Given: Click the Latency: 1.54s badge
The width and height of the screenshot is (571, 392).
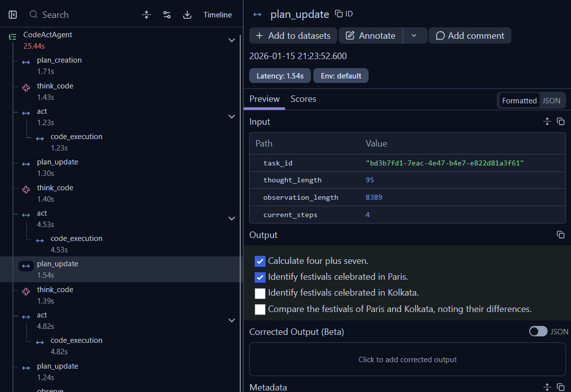Looking at the screenshot, I should pyautogui.click(x=280, y=76).
